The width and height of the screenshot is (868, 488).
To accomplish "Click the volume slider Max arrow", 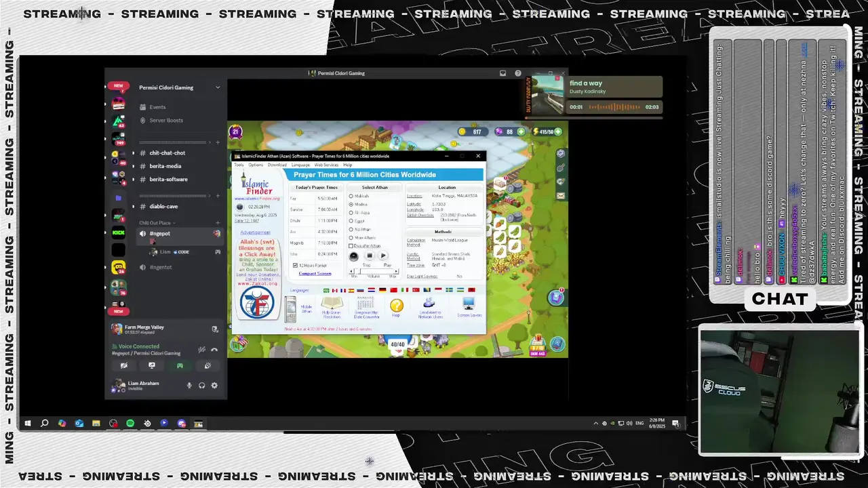I will point(396,271).
